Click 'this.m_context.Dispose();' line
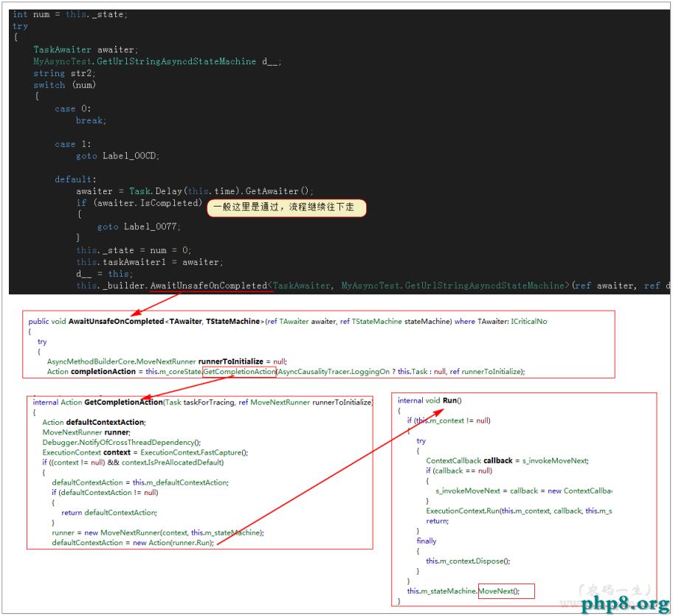This screenshot has width=673, height=616. [468, 561]
